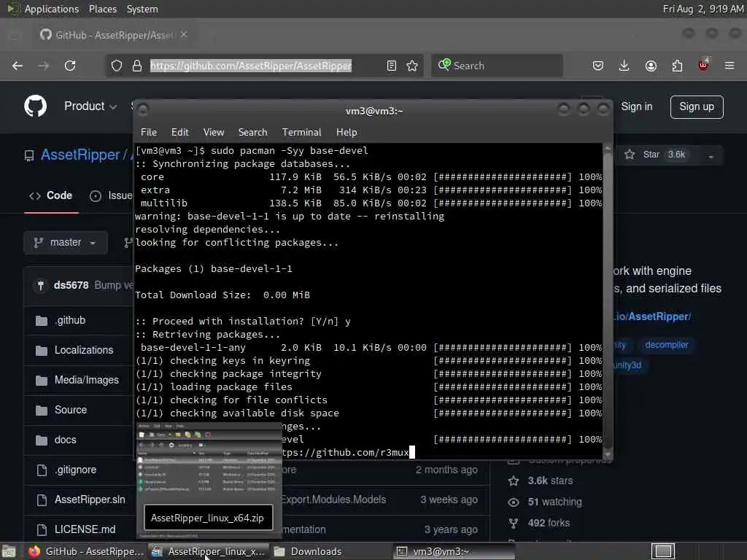Screen dimensions: 747x560
Task: Toggle reader view icon in address bar
Action: coord(392,66)
